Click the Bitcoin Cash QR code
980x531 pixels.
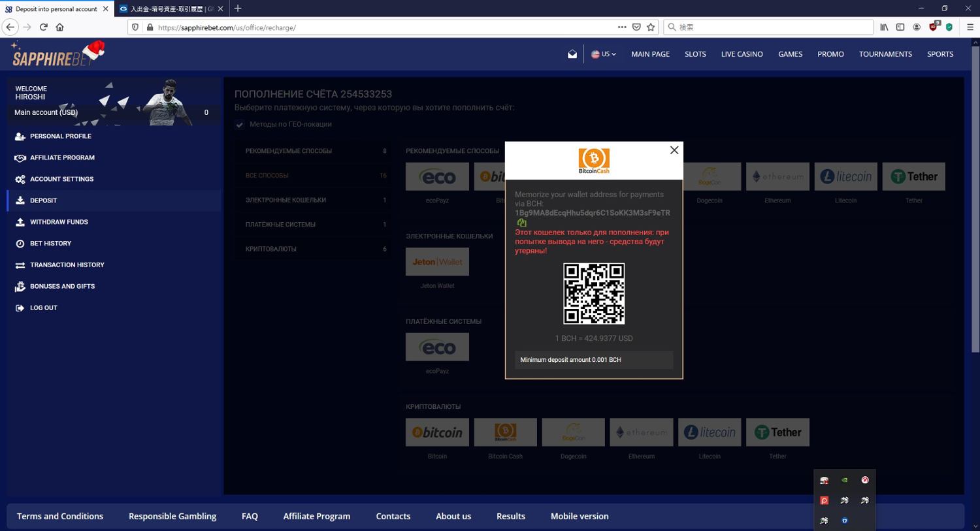click(x=594, y=294)
